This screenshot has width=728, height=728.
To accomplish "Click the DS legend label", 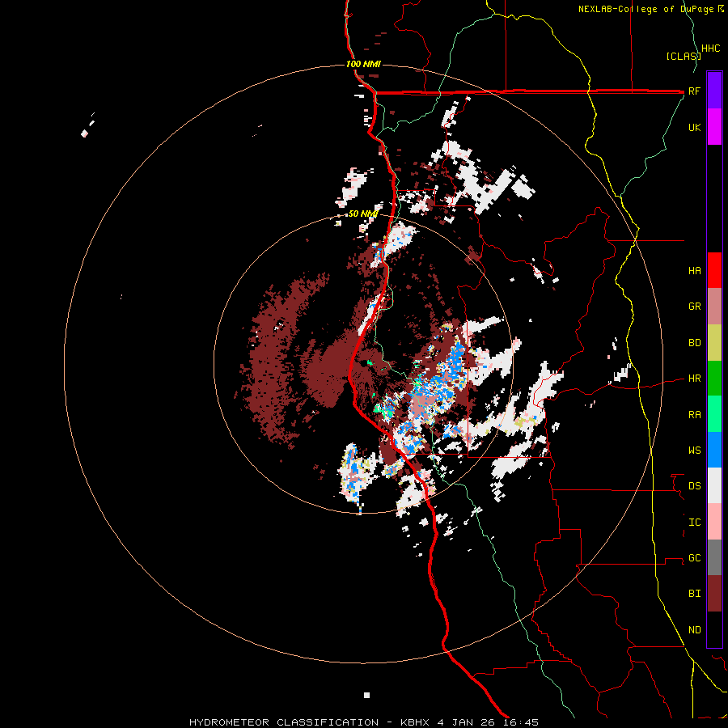I will coord(694,486).
